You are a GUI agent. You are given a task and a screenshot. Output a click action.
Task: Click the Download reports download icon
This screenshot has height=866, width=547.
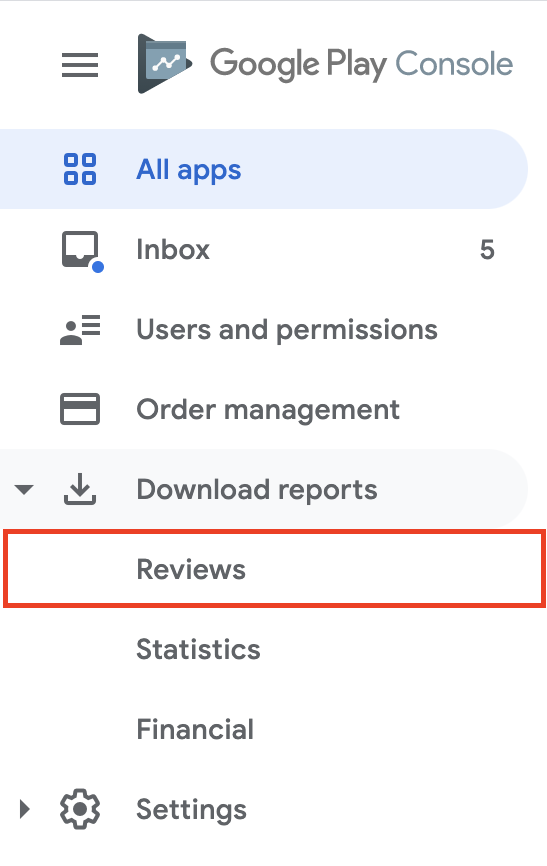coord(80,489)
